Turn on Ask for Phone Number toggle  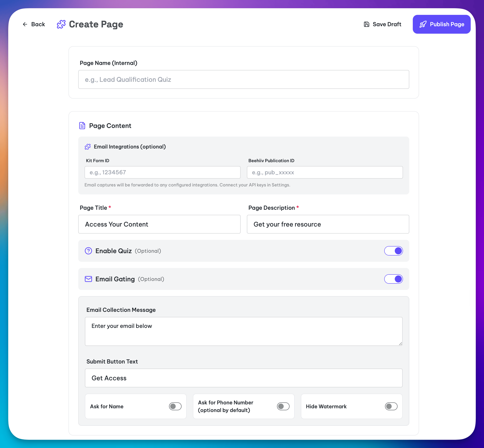pos(283,406)
